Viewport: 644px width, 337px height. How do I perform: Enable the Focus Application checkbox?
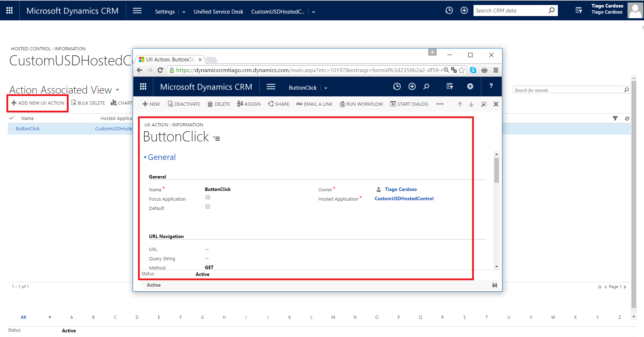(208, 197)
